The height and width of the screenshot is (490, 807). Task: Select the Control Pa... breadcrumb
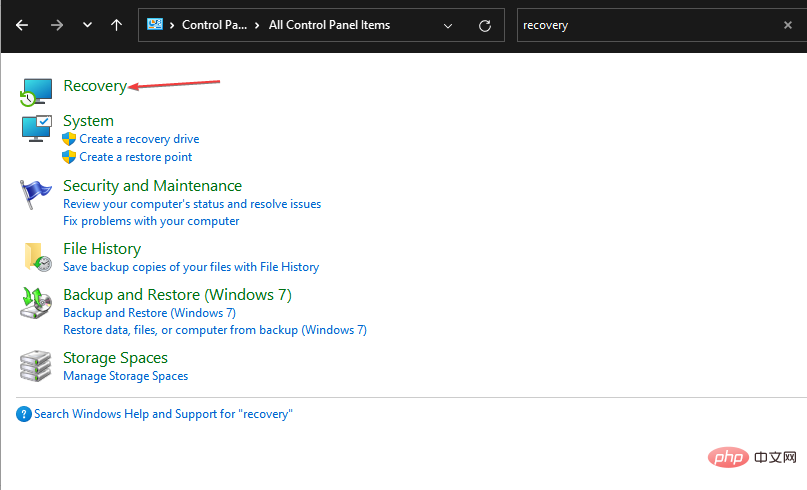(214, 25)
